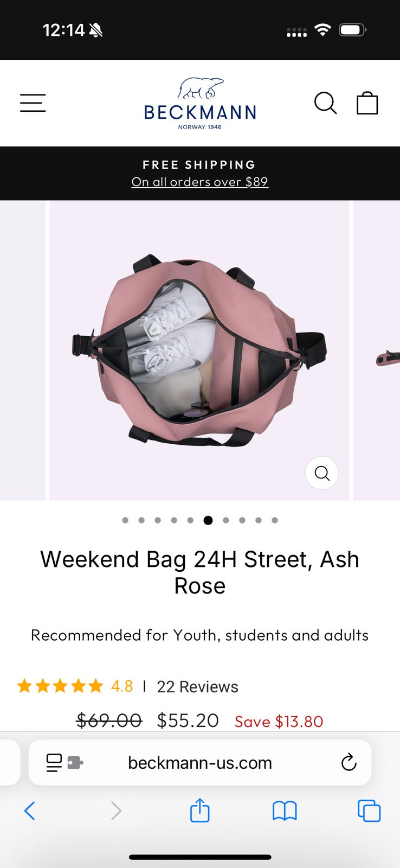
Task: Open extensions puzzle icon in address bar
Action: 75,763
